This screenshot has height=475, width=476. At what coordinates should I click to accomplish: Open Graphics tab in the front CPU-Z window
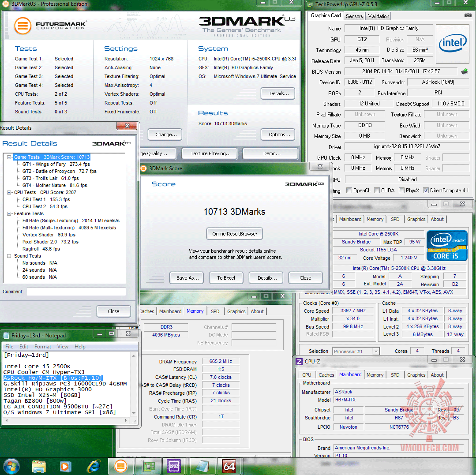pos(416,375)
